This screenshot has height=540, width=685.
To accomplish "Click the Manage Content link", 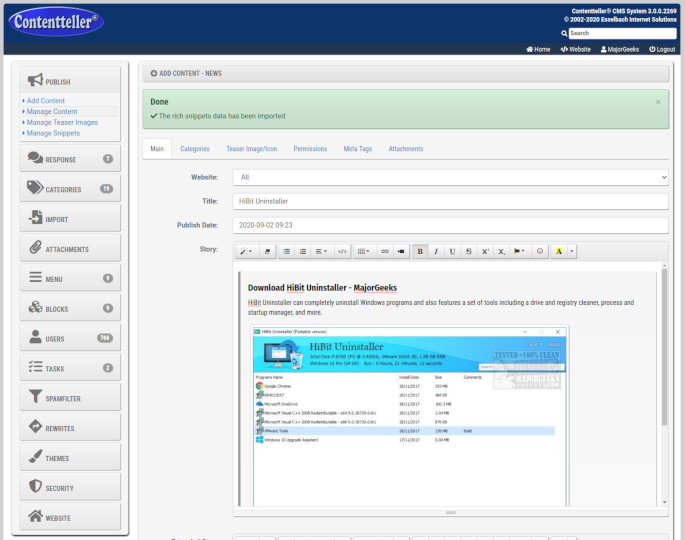I will tap(52, 112).
